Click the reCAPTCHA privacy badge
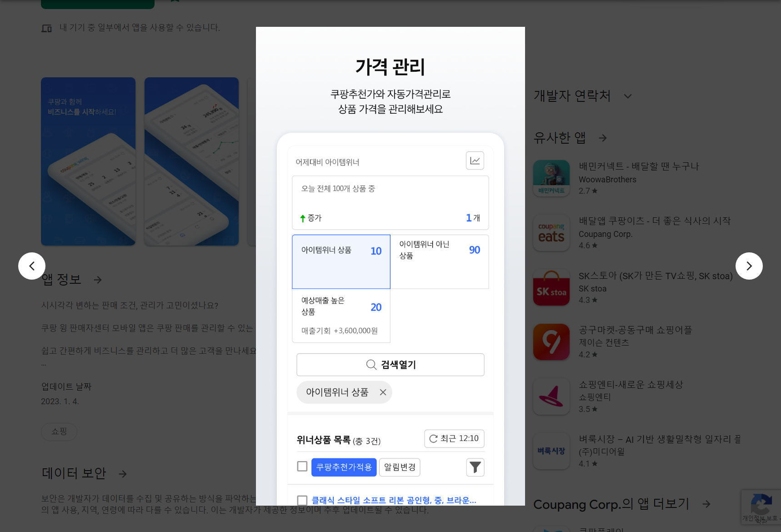This screenshot has height=532, width=781. click(761, 507)
